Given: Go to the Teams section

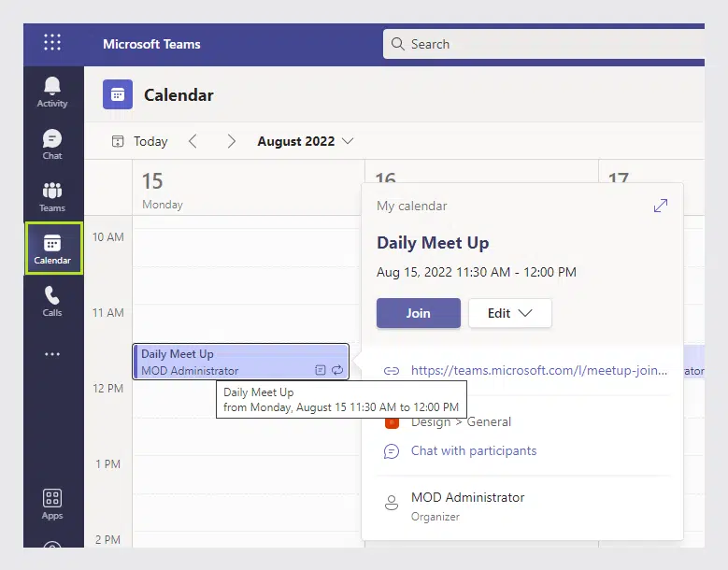Looking at the screenshot, I should [x=52, y=197].
